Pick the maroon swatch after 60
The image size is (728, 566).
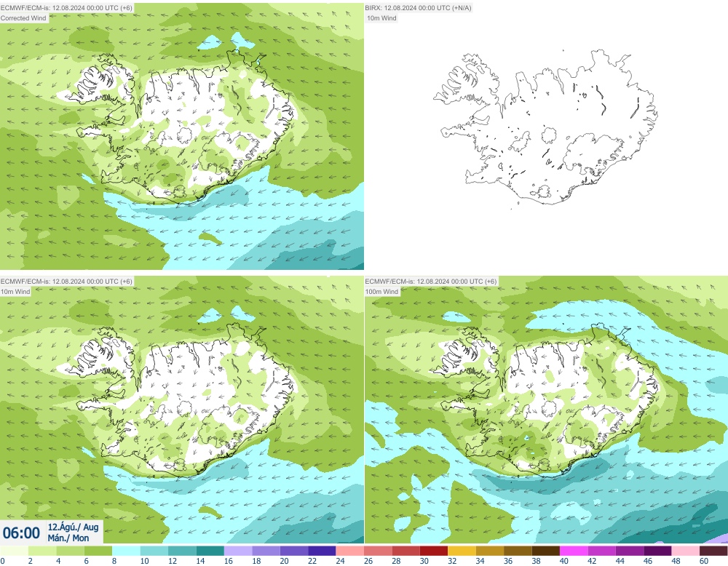click(713, 551)
